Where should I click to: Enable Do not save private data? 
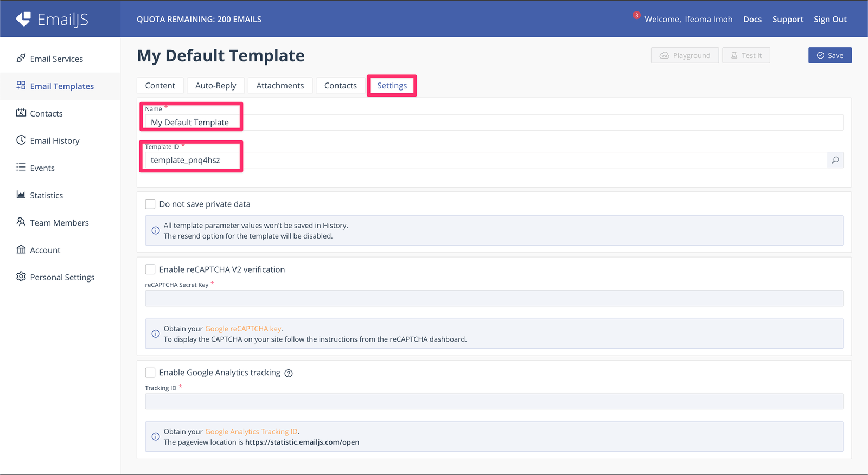(150, 204)
